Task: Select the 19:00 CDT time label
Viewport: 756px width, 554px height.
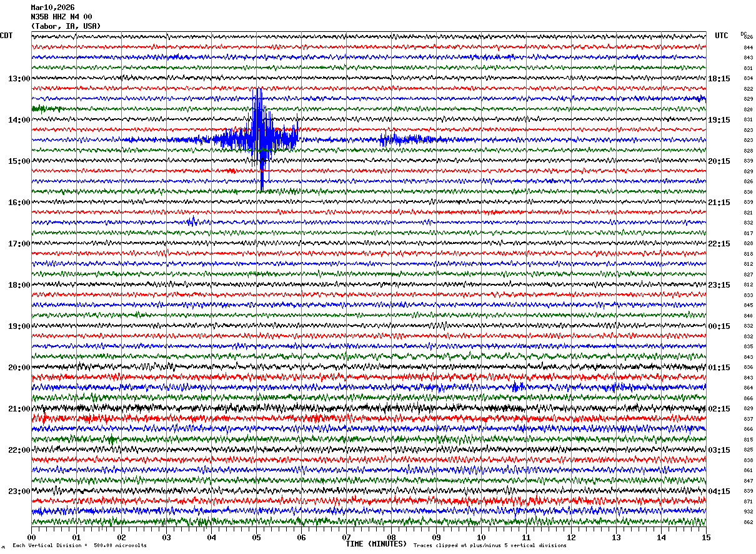Action: click(19, 326)
